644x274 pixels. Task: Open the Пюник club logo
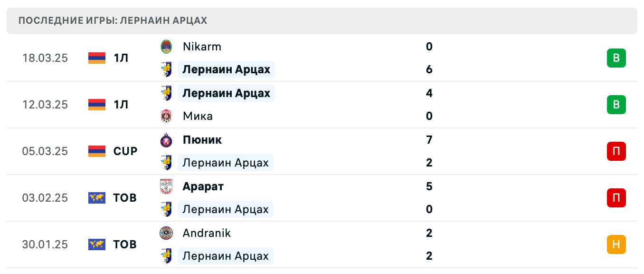coord(166,140)
